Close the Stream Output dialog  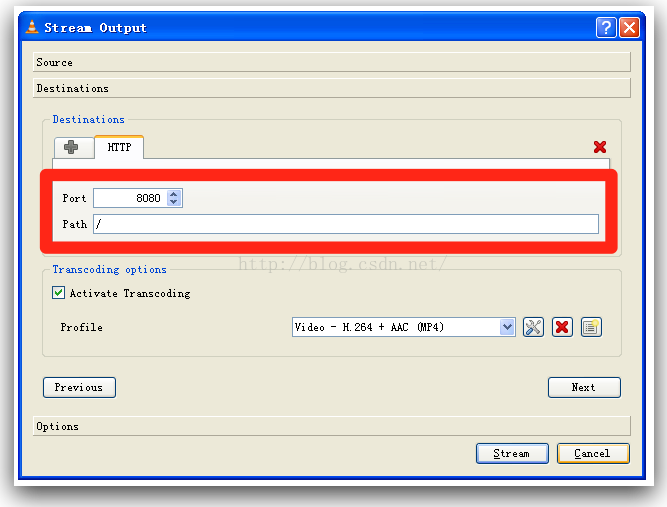point(630,28)
